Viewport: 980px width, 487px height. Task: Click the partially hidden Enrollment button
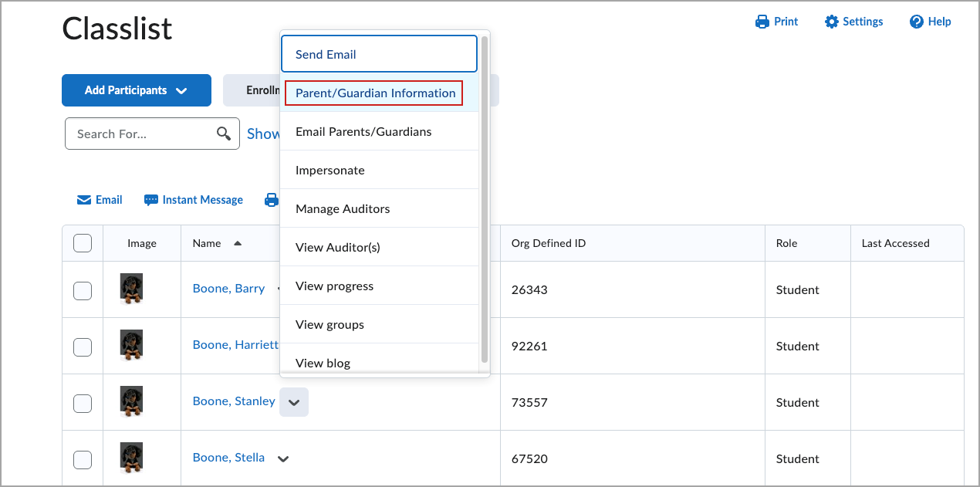click(252, 90)
